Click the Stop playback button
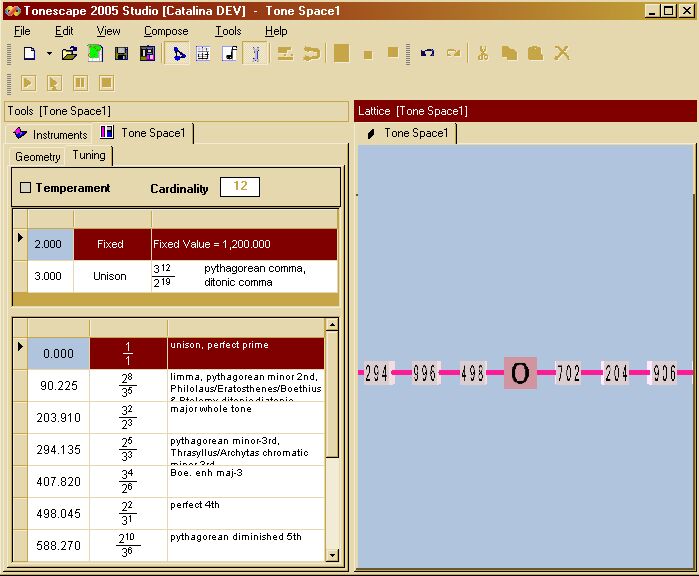The width and height of the screenshot is (699, 576). pyautogui.click(x=107, y=83)
